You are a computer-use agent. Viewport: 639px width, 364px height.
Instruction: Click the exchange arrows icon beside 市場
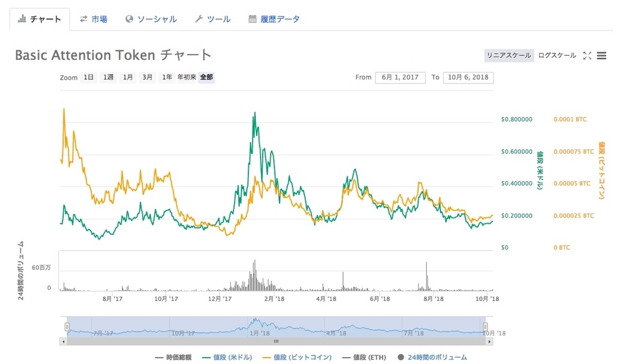click(84, 19)
